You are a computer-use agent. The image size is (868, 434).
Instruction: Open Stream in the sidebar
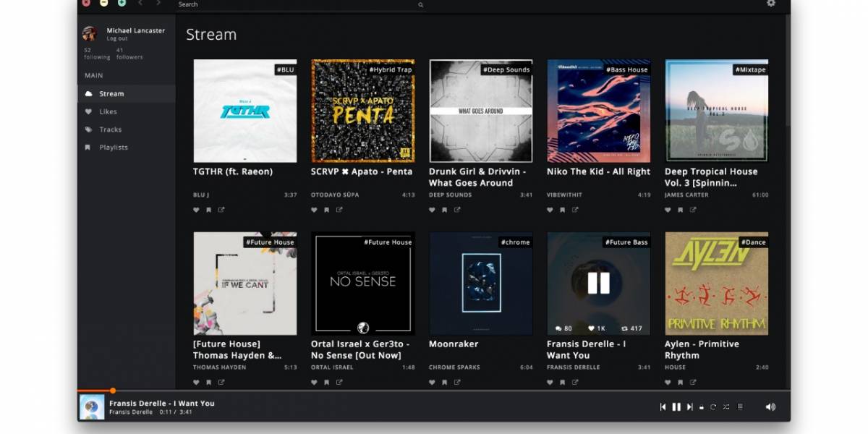coord(127,93)
